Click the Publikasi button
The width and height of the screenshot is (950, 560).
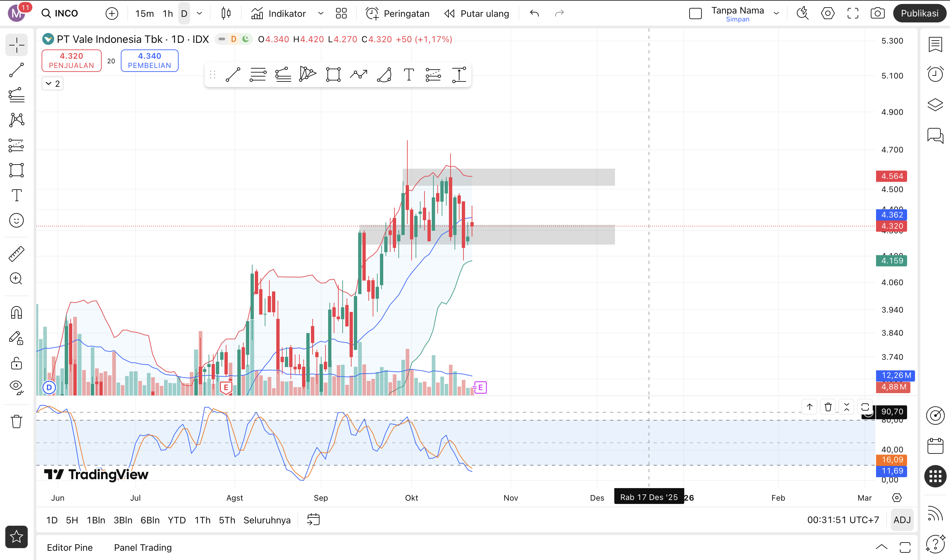[x=919, y=14]
